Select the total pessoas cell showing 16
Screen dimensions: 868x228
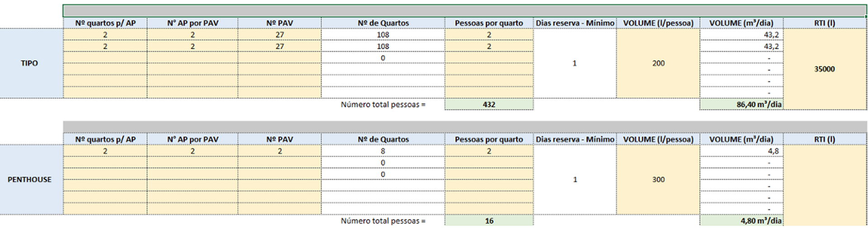tap(489, 221)
